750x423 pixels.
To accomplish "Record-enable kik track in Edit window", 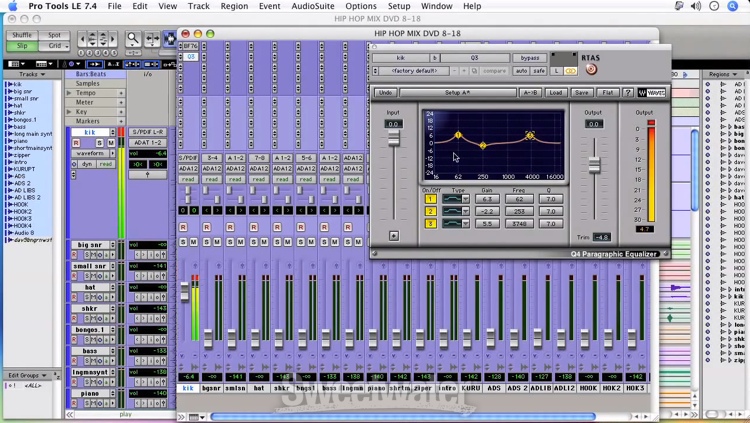I will [76, 143].
